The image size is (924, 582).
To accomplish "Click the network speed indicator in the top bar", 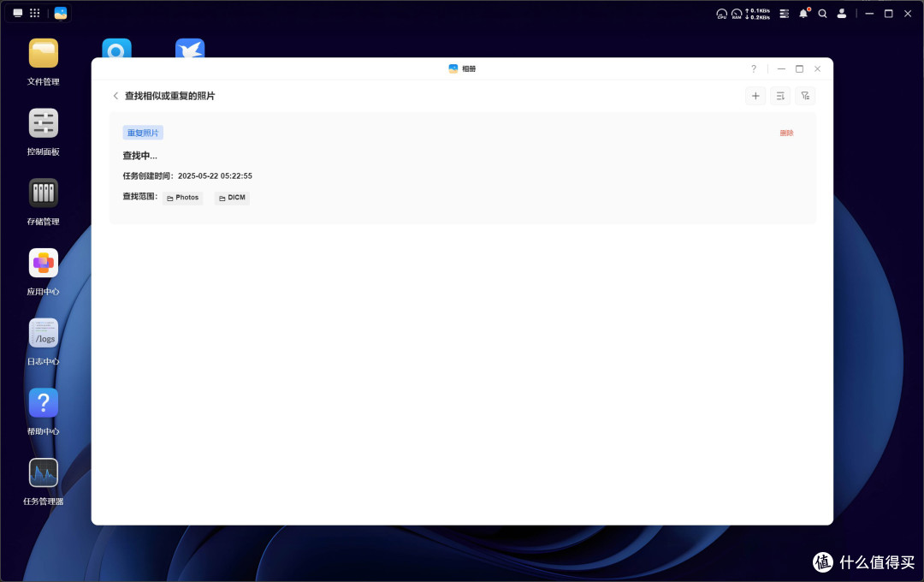I will tap(758, 14).
